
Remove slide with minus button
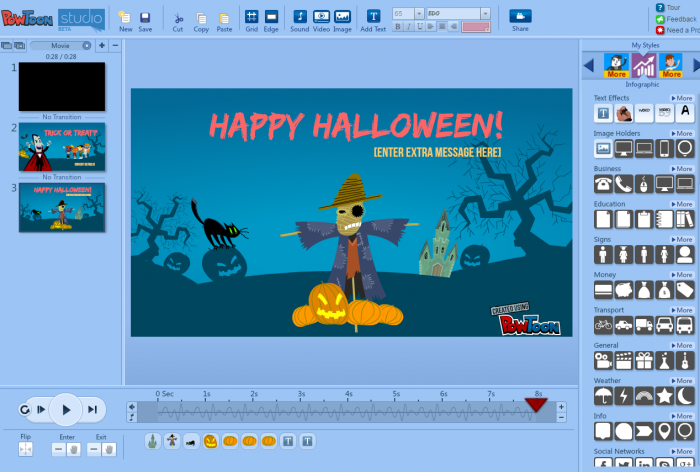coord(115,46)
